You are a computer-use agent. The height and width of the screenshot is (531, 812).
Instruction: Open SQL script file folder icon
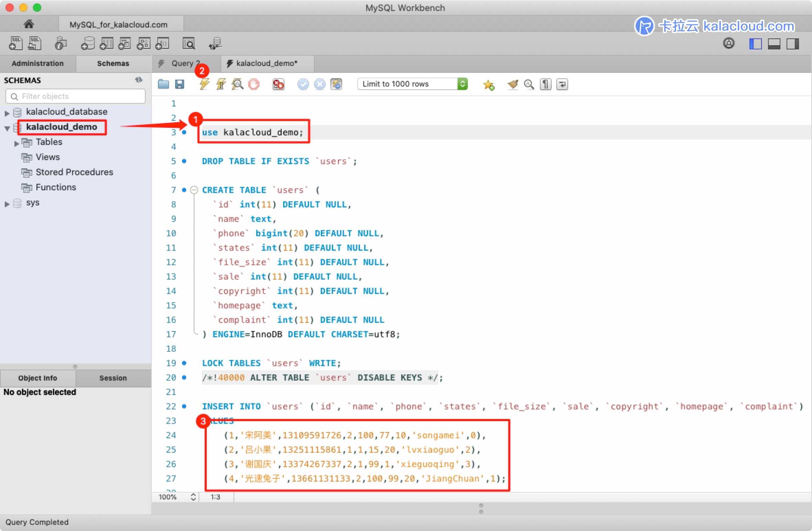click(x=163, y=84)
